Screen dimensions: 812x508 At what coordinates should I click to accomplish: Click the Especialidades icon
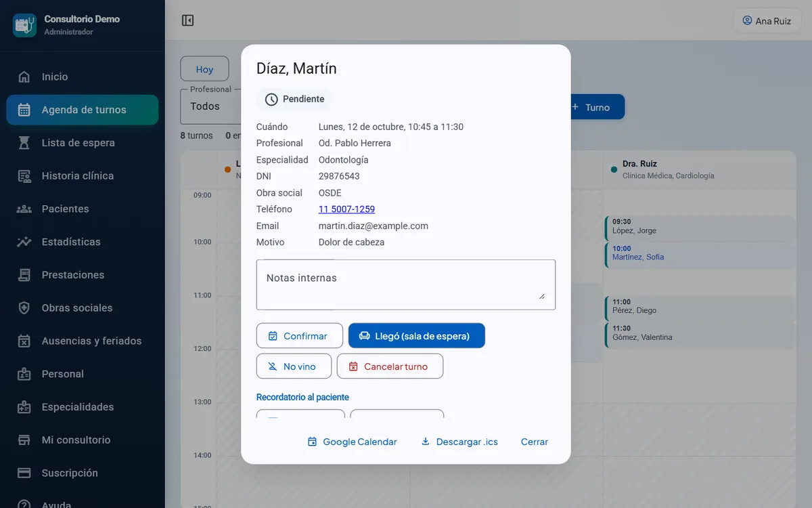tap(24, 407)
